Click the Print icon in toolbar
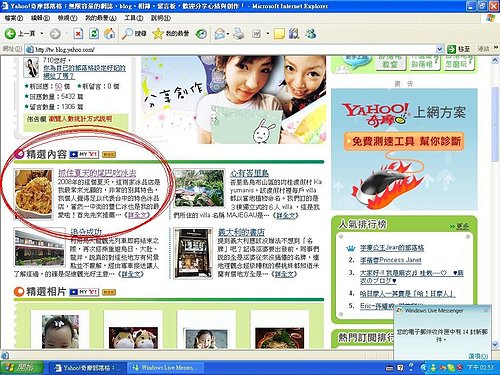This screenshot has width=500, height=375. click(239, 34)
